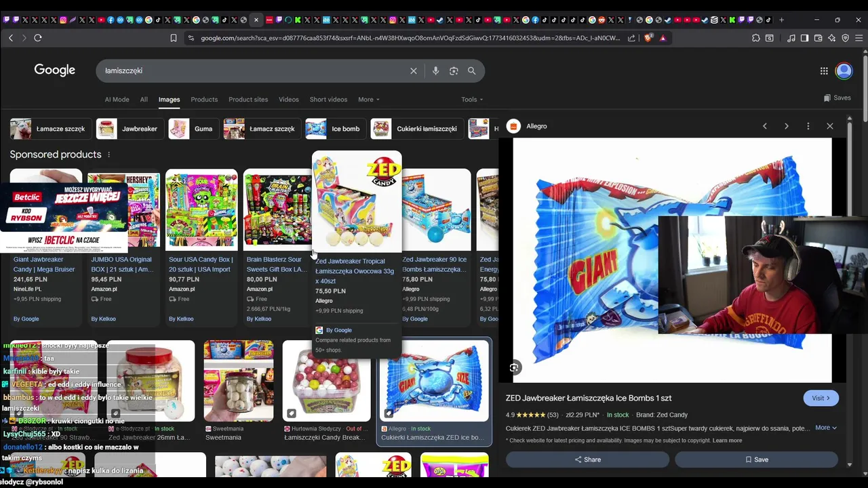Click the magnifying glass search icon

471,70
